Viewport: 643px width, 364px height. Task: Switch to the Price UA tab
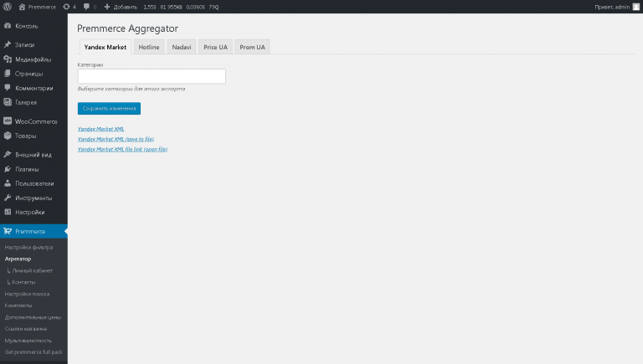(x=215, y=47)
